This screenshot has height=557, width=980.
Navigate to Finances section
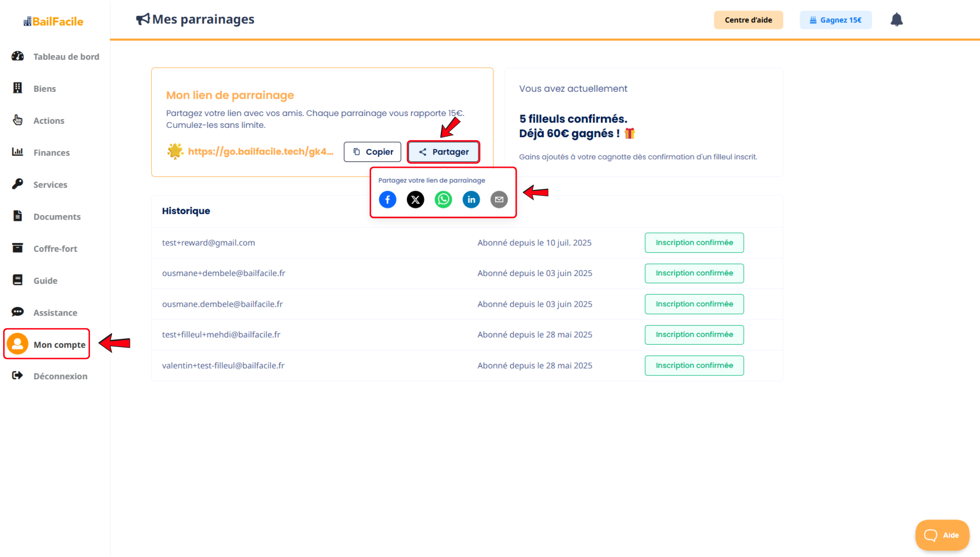(51, 153)
